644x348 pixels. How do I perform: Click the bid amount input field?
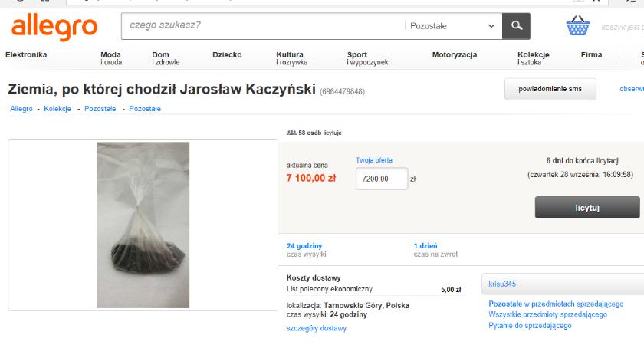coord(381,179)
